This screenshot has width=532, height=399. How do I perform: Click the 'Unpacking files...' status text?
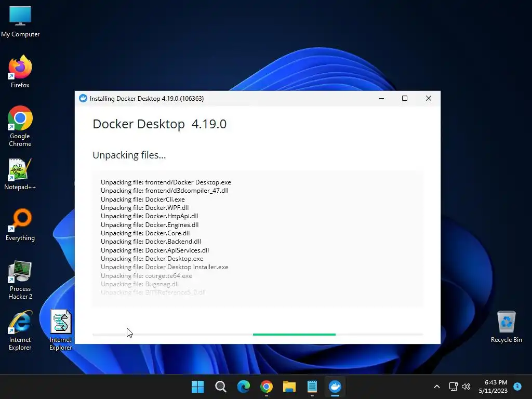click(x=129, y=155)
